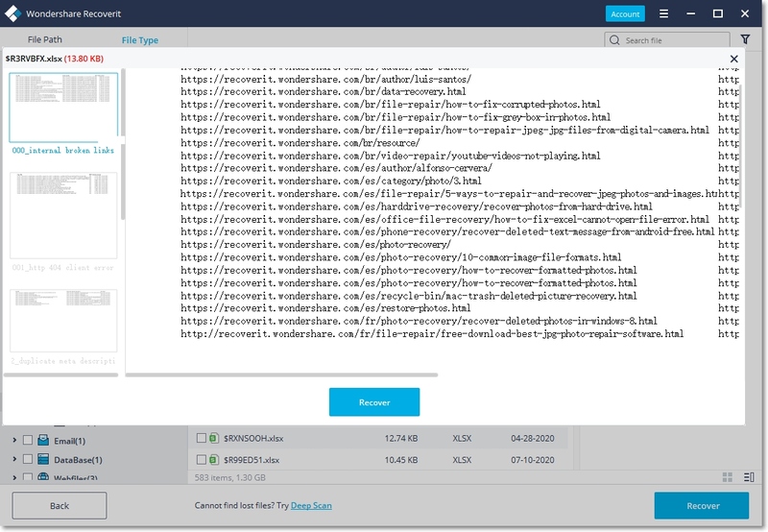This screenshot has width=768, height=532.
Task: Click the preview vertical scrollbar
Action: point(740,146)
